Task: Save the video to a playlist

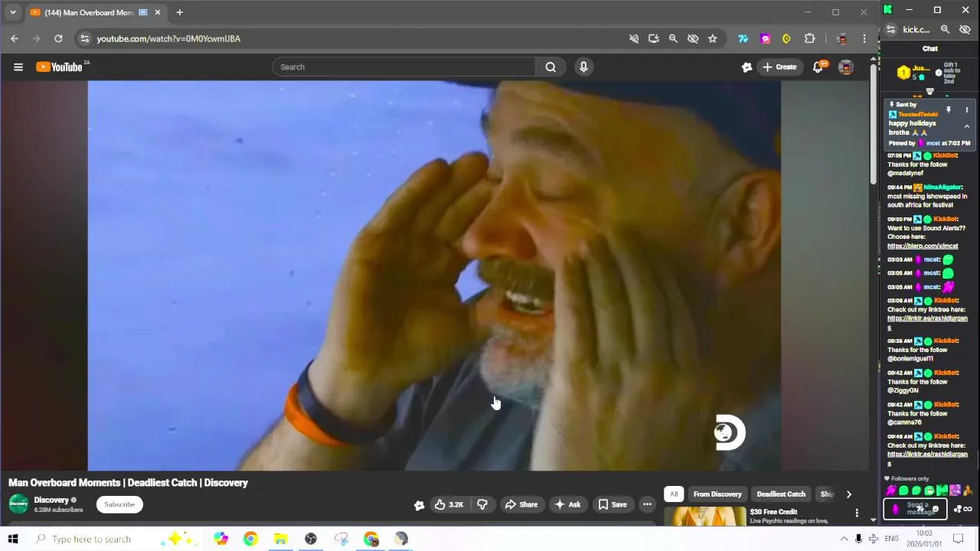Action: click(x=612, y=504)
